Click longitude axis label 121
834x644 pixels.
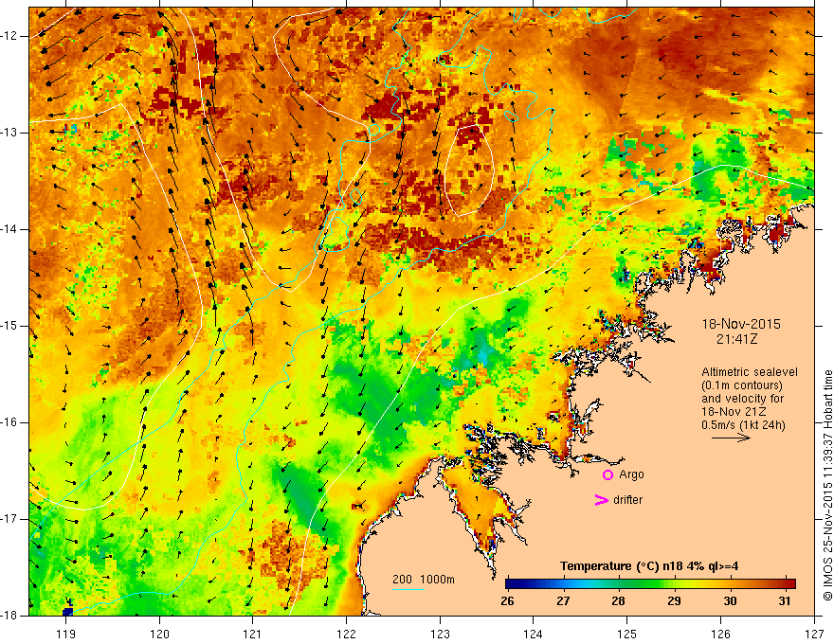(252, 634)
